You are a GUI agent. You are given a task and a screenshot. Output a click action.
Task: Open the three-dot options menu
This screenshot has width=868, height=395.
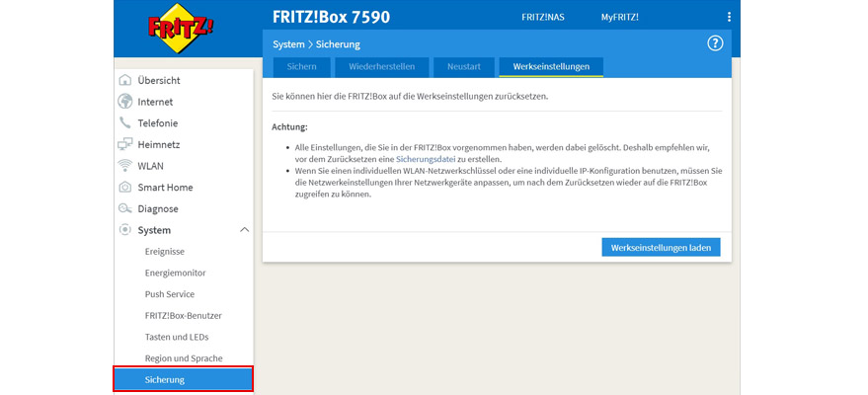coord(730,17)
